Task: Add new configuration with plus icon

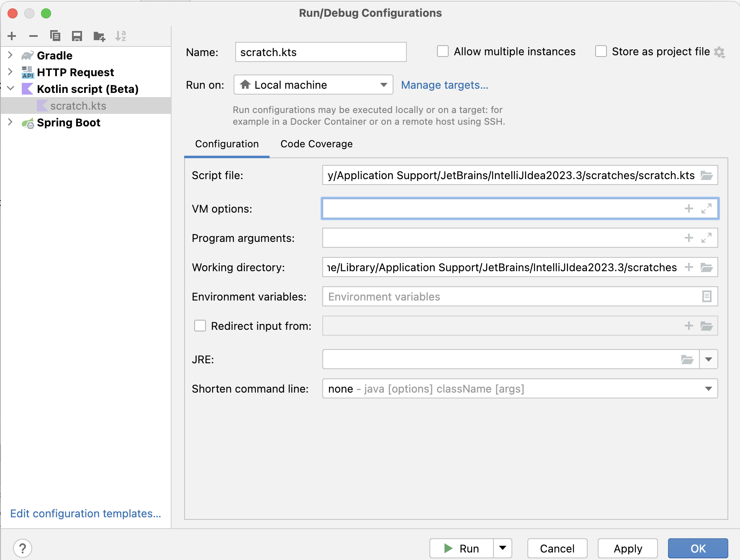Action: [12, 36]
